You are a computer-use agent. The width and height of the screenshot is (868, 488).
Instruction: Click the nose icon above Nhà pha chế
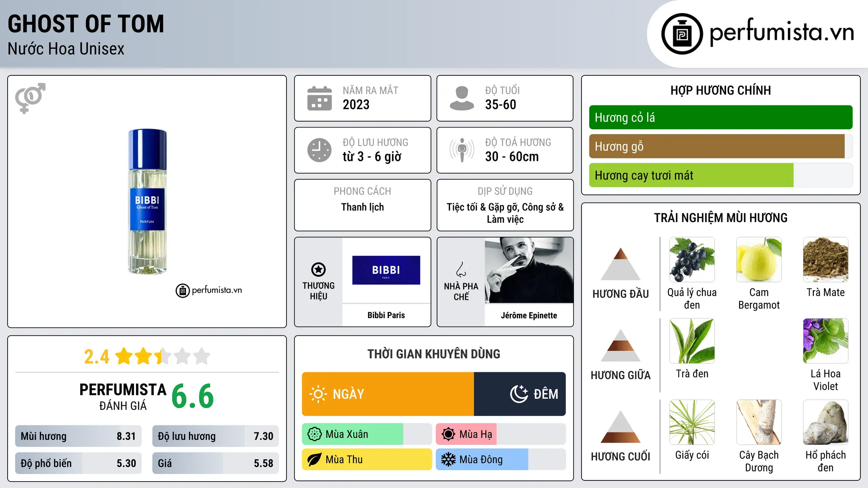coord(461,269)
